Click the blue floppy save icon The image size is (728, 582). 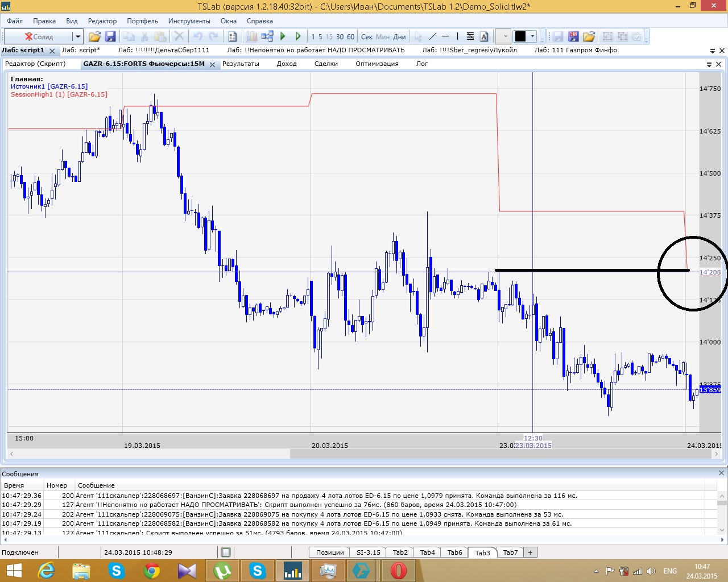(110, 36)
